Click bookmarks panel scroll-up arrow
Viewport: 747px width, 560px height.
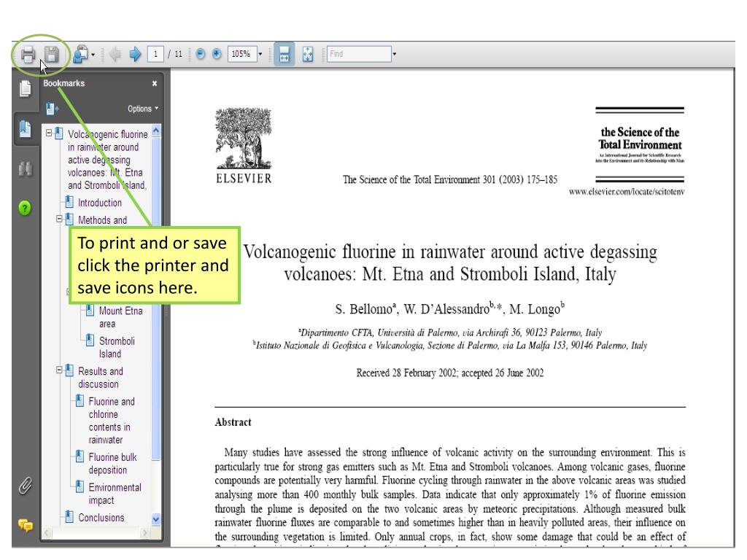click(x=156, y=131)
